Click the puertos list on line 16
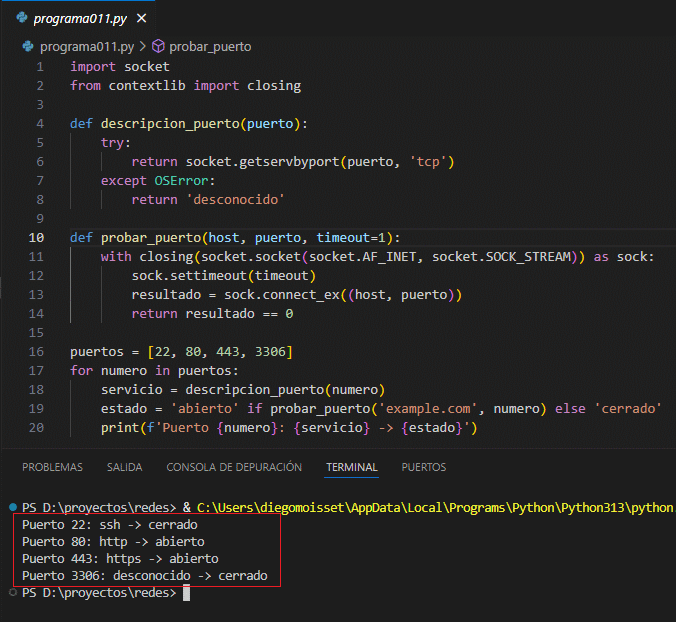Image resolution: width=676 pixels, height=622 pixels. 218,352
